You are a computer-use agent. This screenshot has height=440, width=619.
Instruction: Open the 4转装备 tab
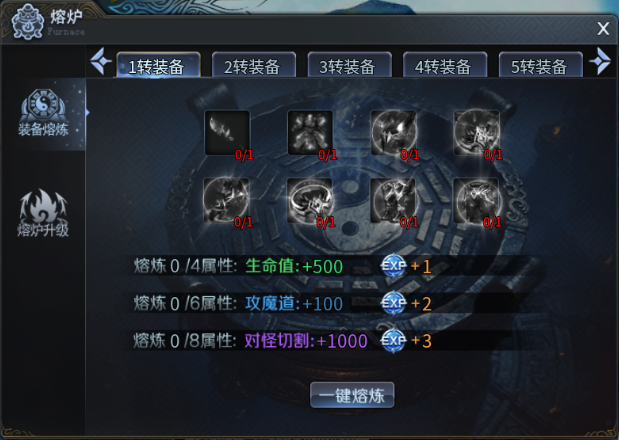click(445, 65)
